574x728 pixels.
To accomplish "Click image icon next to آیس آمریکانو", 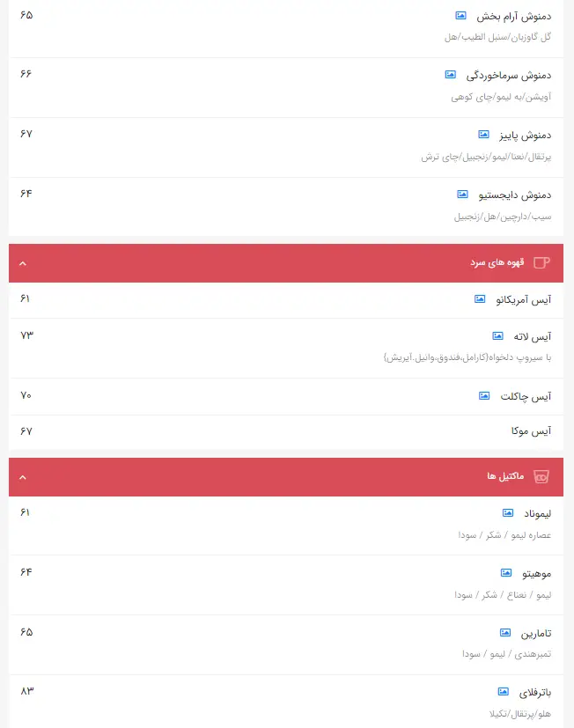I will click(480, 299).
